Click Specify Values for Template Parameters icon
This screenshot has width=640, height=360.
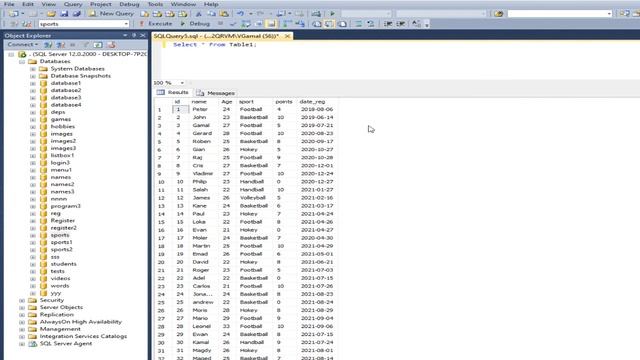coord(416,24)
